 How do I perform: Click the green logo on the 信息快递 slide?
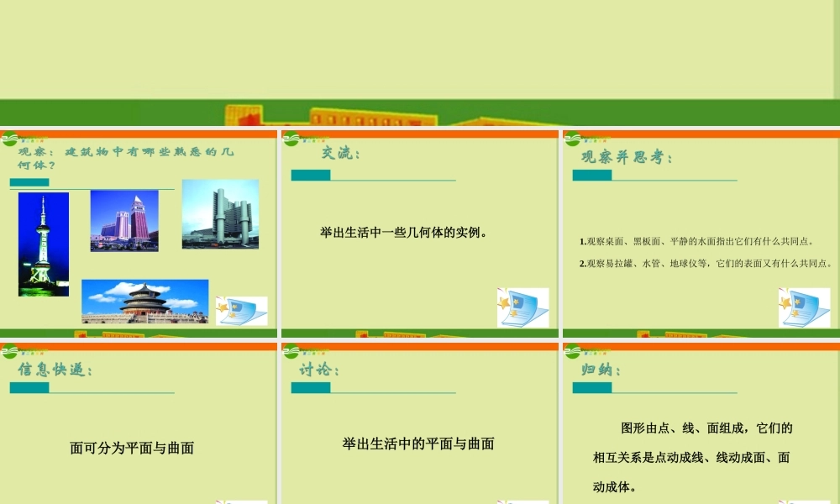9,351
